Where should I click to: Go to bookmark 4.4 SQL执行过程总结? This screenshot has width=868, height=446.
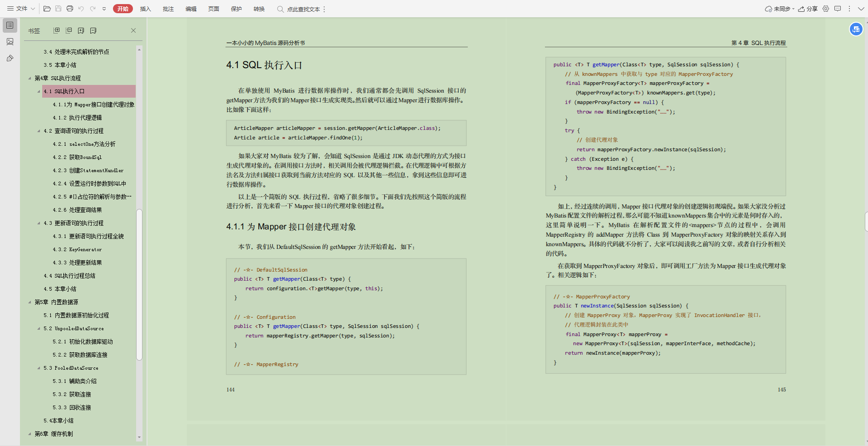click(69, 276)
